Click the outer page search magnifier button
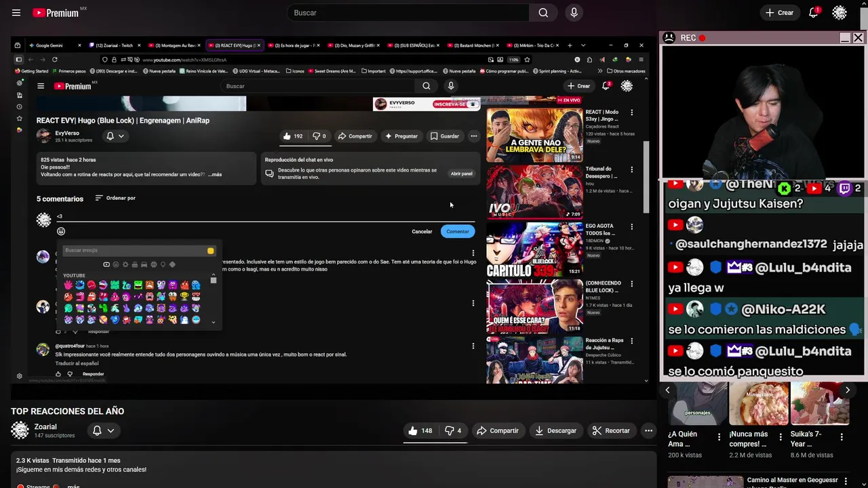Viewport: 868px width, 488px height. [x=543, y=13]
